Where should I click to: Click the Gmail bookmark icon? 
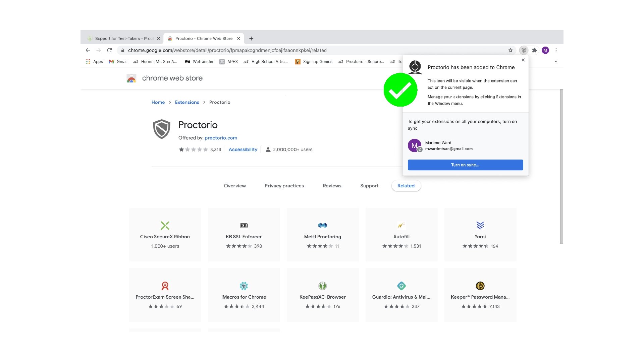112,62
